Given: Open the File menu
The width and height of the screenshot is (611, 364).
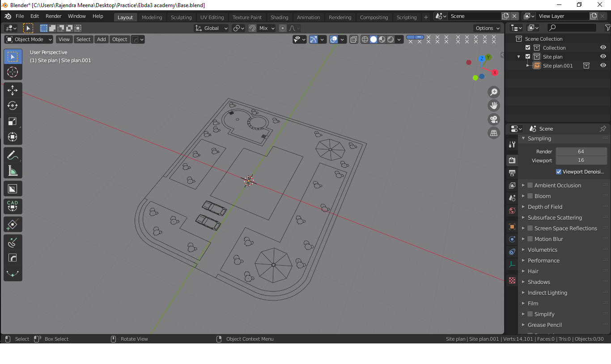Looking at the screenshot, I should 20,16.
